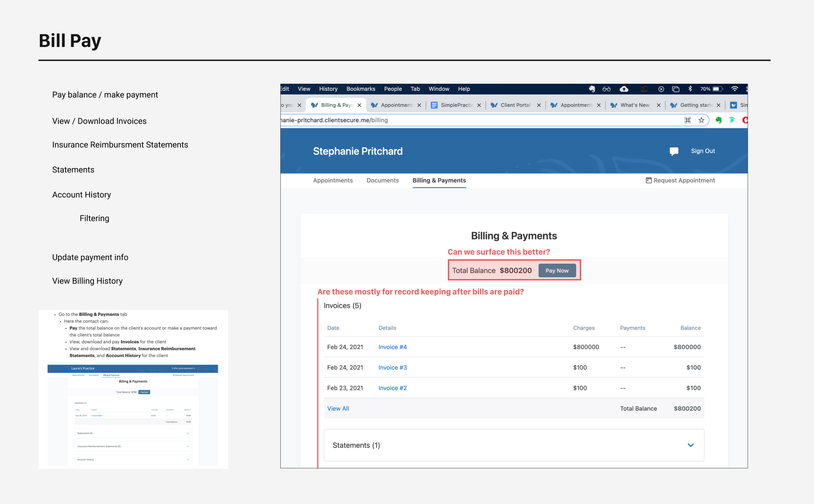Expand the Statements (1) section chevron
Viewport: 814px width, 504px height.
pos(690,445)
